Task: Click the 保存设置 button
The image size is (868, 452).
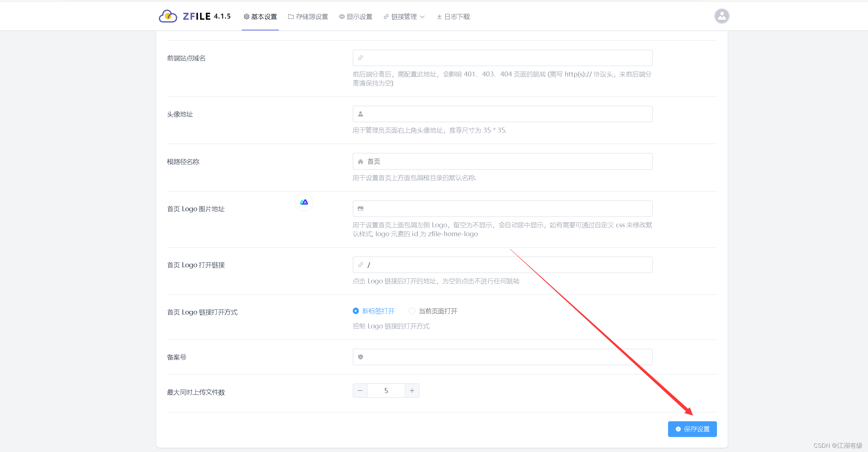Action: point(692,429)
